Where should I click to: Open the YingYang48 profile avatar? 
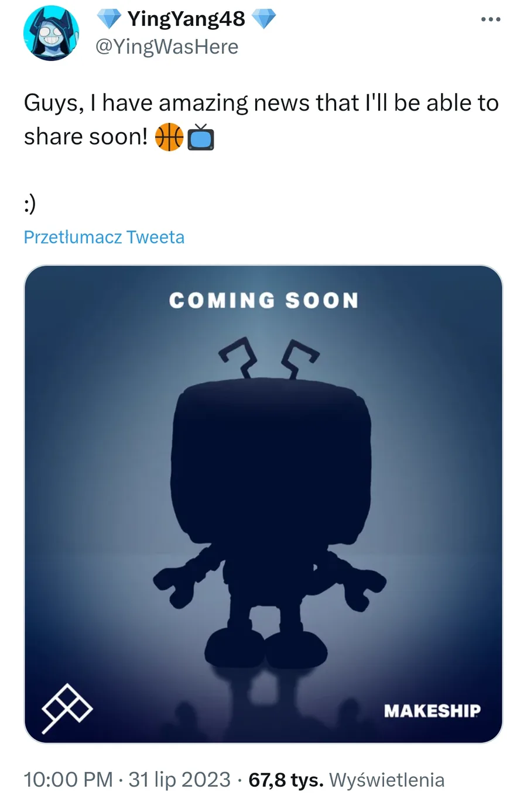click(51, 33)
